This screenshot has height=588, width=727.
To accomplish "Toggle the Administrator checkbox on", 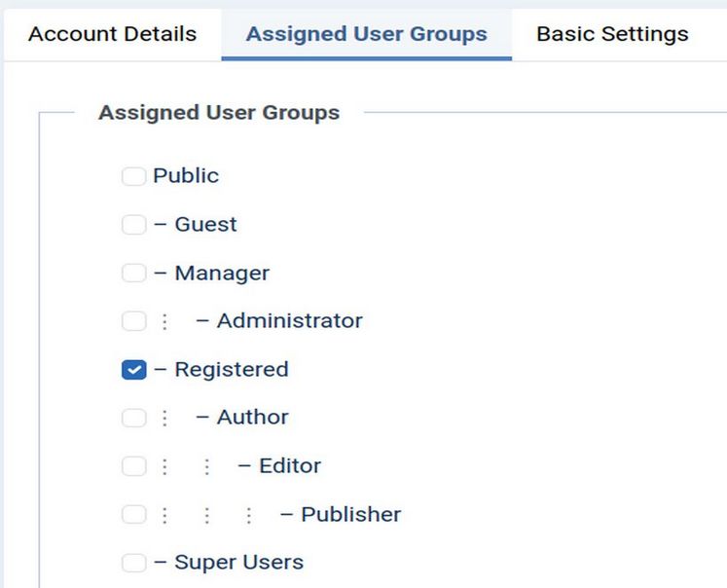I will (x=133, y=321).
